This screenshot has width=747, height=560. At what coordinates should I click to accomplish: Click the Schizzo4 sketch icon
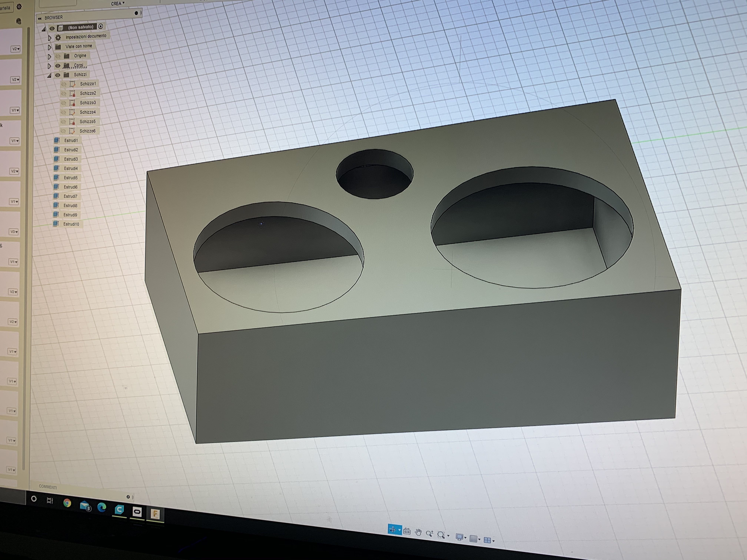click(x=72, y=112)
